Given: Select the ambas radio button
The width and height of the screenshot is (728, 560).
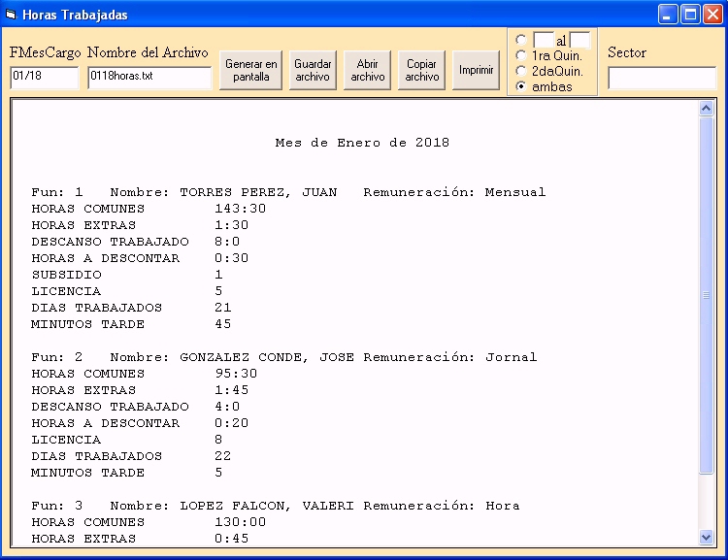Looking at the screenshot, I should click(x=521, y=86).
